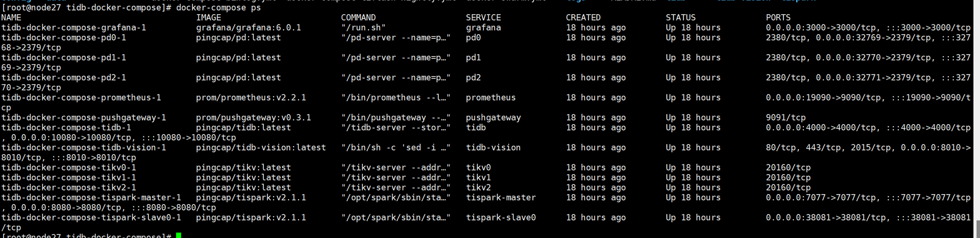Select container name tidb-docker-compose-tikv1-1
This screenshot has width=980, height=238.
69,178
